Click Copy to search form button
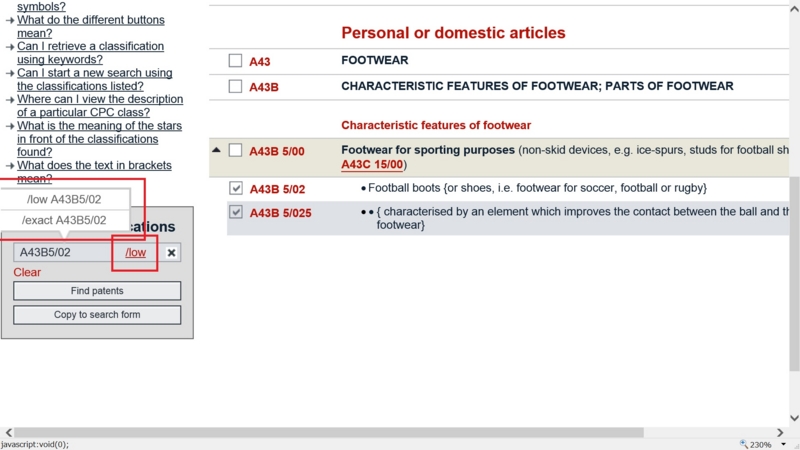The width and height of the screenshot is (800, 450). click(x=97, y=315)
